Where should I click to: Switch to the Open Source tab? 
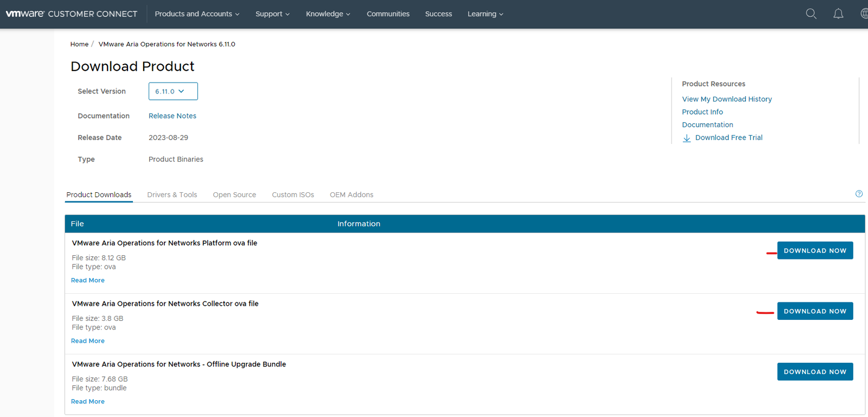click(234, 195)
